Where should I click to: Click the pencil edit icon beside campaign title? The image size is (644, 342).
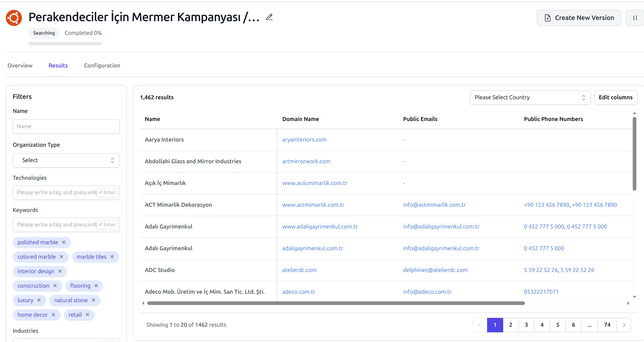click(269, 17)
